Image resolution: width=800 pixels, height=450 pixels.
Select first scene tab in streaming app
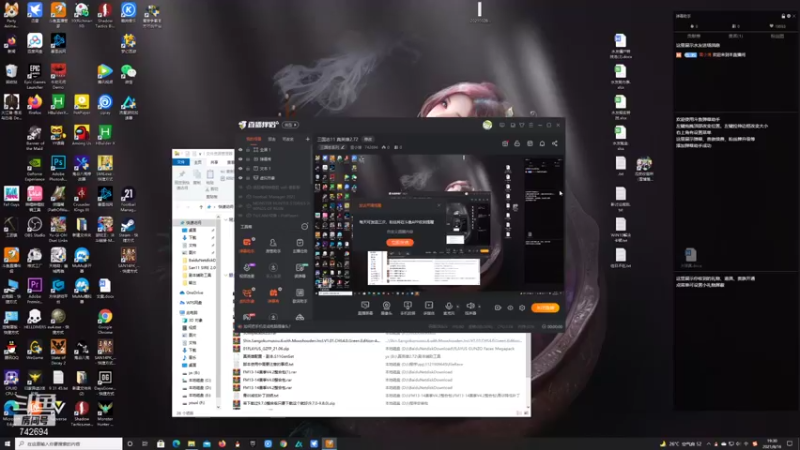click(x=254, y=139)
